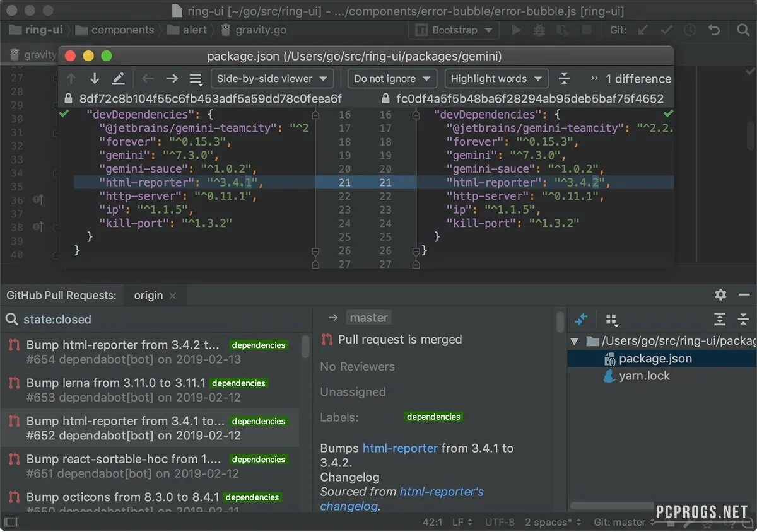The image size is (757, 532).
Task: Expand all nodes in changed files tree
Action: click(720, 319)
